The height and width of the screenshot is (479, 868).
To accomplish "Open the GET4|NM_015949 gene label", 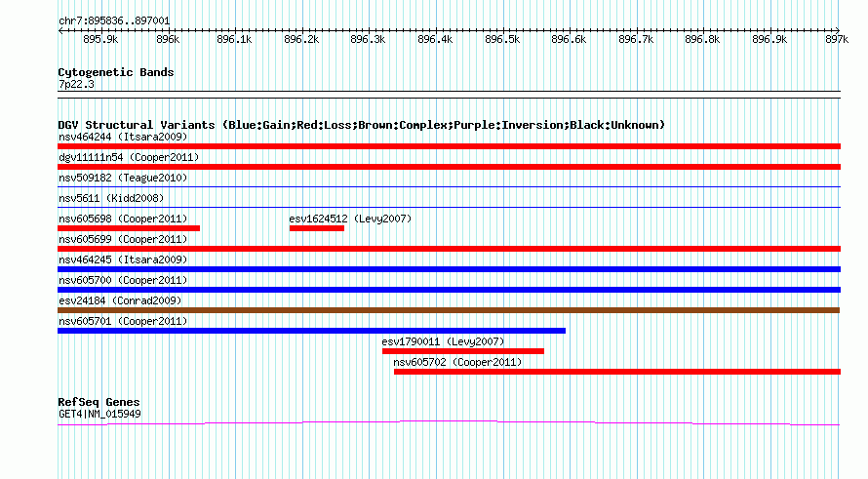I will tap(99, 415).
